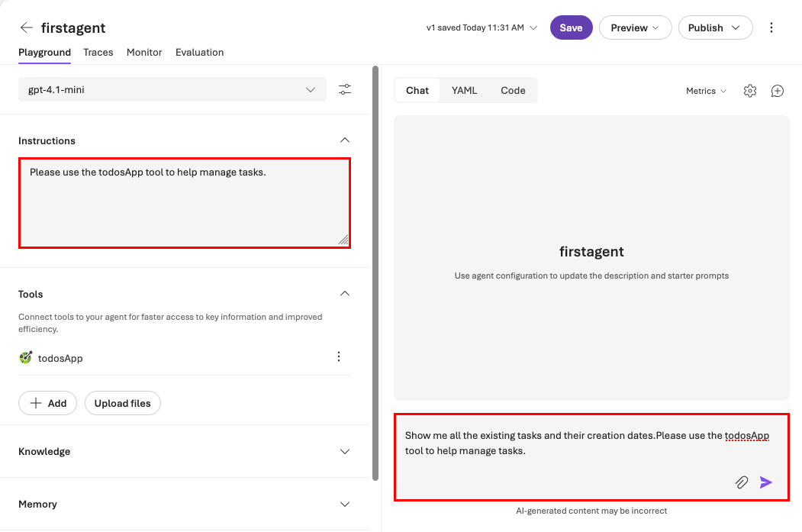Click the Upload files button

tap(122, 403)
